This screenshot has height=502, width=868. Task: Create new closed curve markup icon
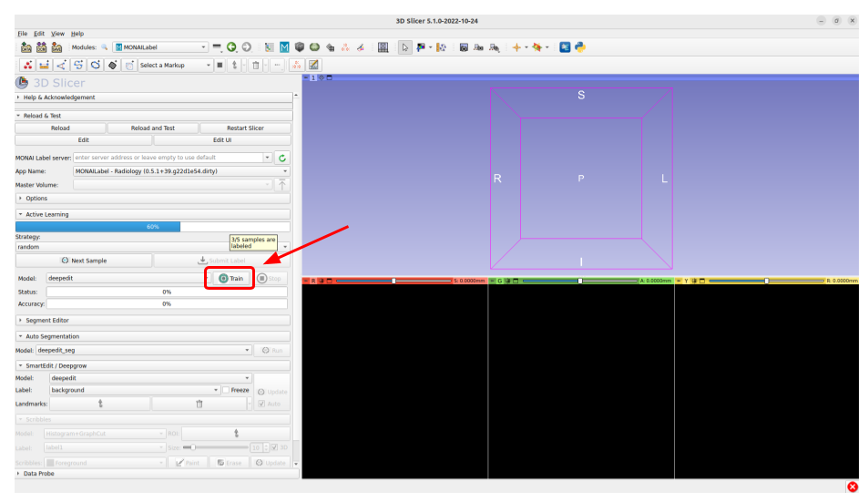[x=96, y=66]
